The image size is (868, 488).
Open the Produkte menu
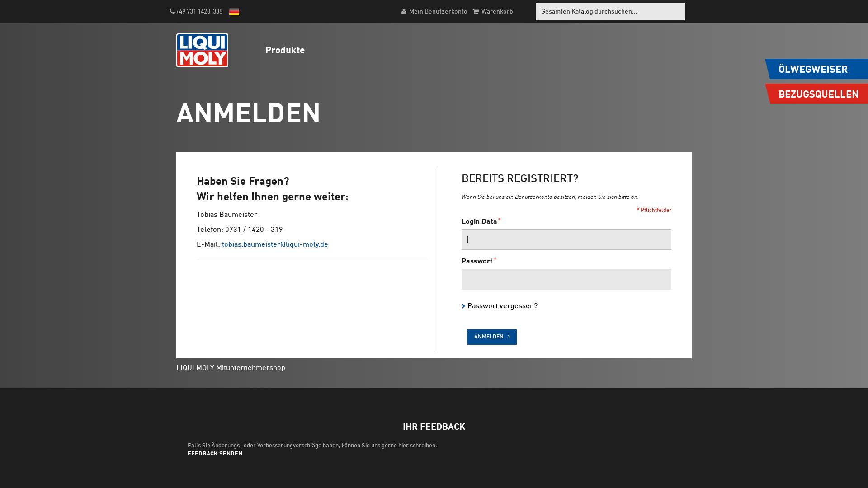pos(285,51)
